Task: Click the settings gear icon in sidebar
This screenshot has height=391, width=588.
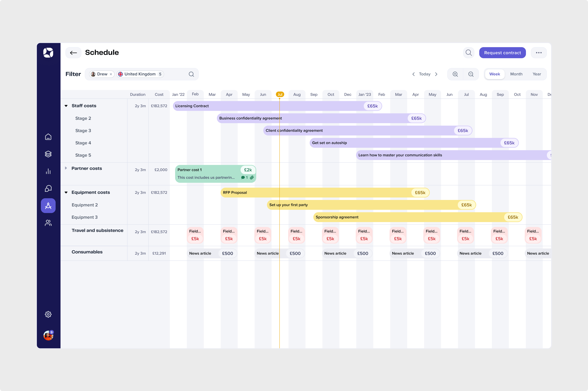Action: pyautogui.click(x=48, y=314)
